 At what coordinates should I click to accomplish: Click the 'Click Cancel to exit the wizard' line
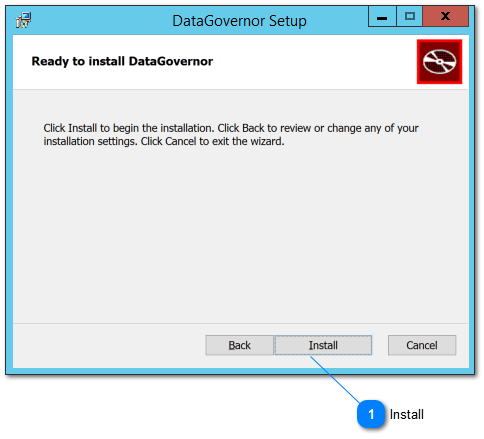pos(212,141)
